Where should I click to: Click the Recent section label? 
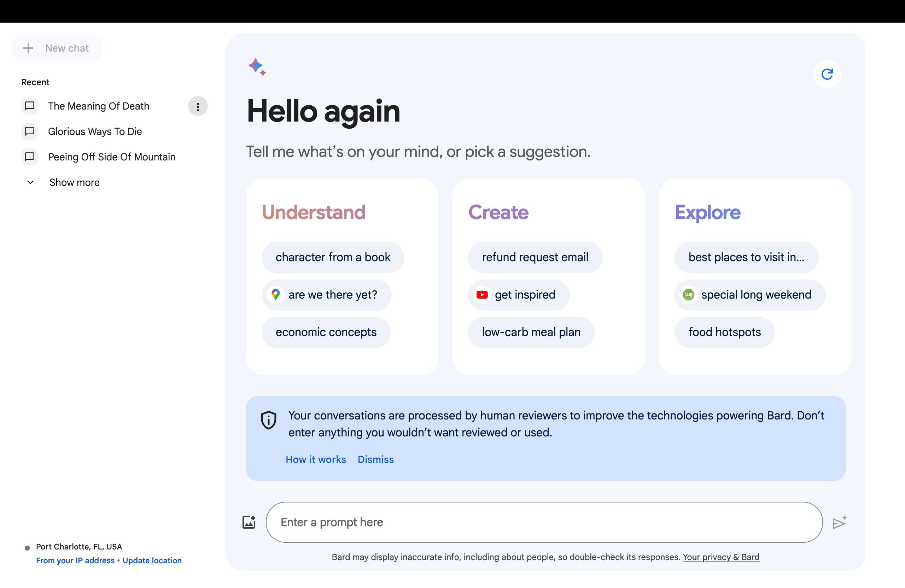click(35, 82)
